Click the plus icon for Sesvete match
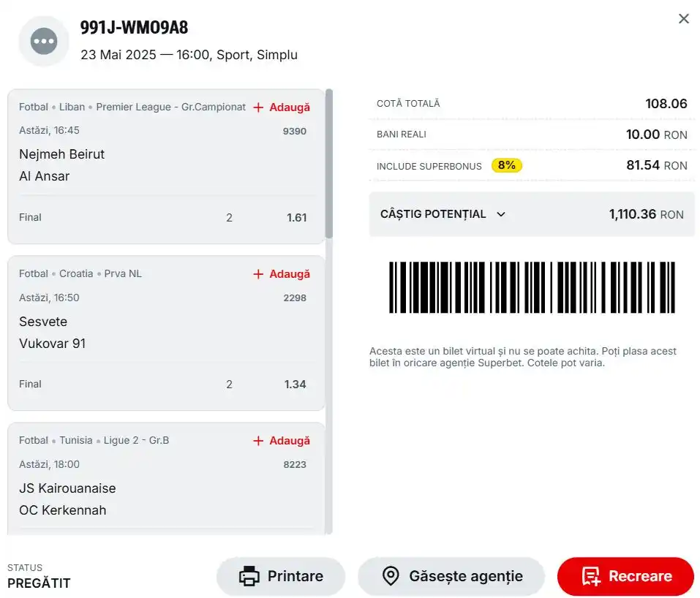Image resolution: width=700 pixels, height=598 pixels. click(x=258, y=274)
